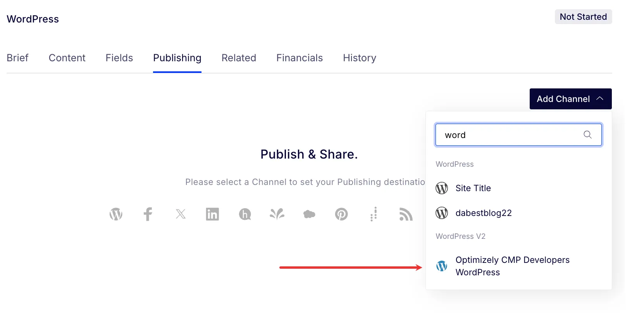Image resolution: width=644 pixels, height=335 pixels.
Task: Click the 'WordPress' page title
Action: coord(33,19)
